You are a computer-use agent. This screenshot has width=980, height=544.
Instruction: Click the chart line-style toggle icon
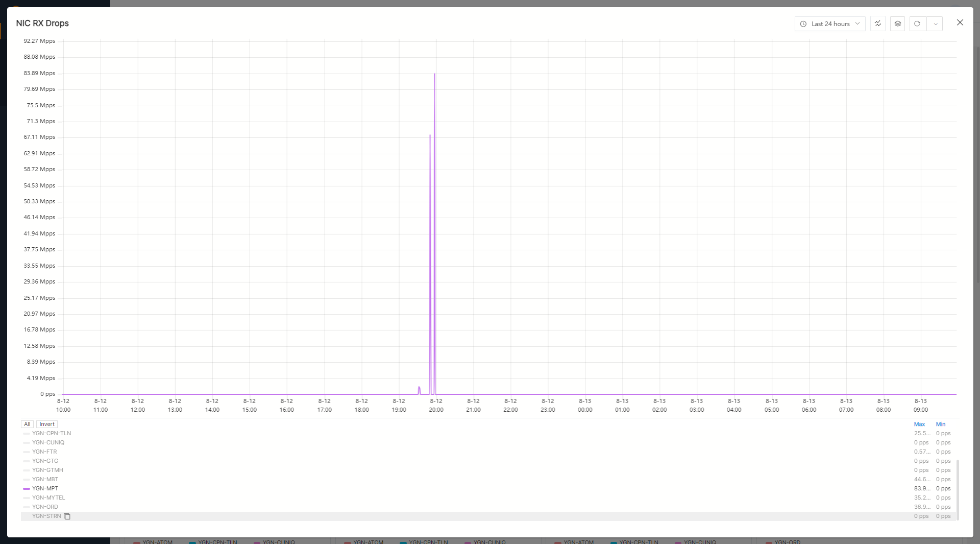click(878, 24)
